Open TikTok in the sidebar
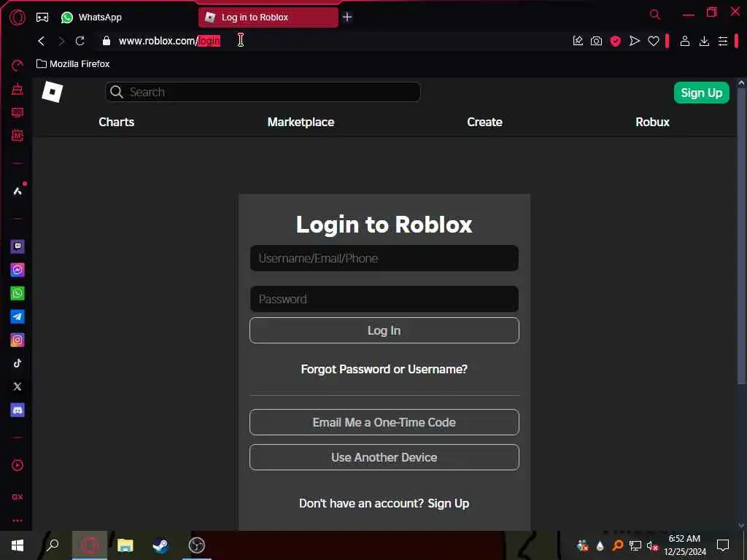 pyautogui.click(x=18, y=363)
